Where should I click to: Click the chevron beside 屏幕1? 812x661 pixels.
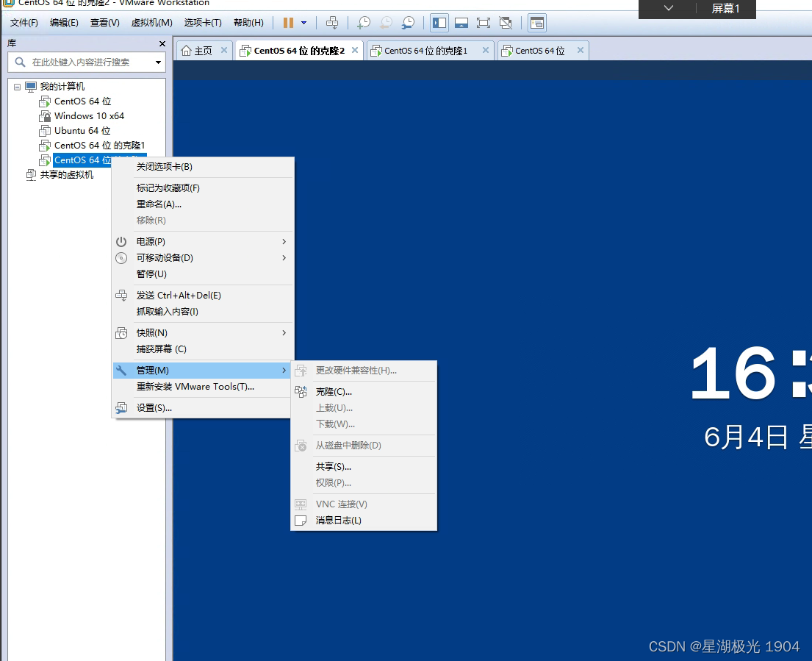669,8
